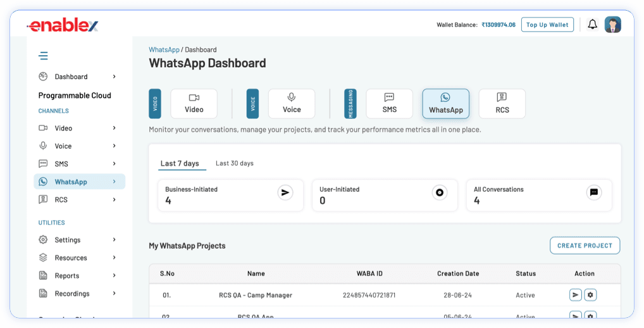Select the Voice channel card
This screenshot has width=644, height=328.
[292, 104]
